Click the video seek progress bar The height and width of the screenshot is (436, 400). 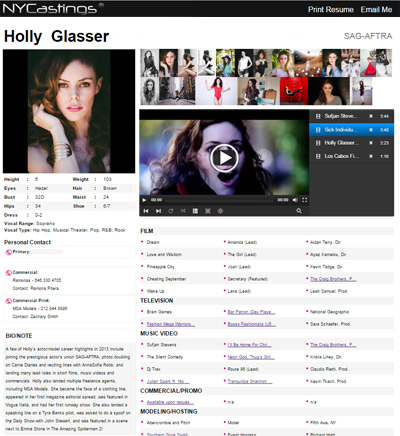[x=219, y=200]
